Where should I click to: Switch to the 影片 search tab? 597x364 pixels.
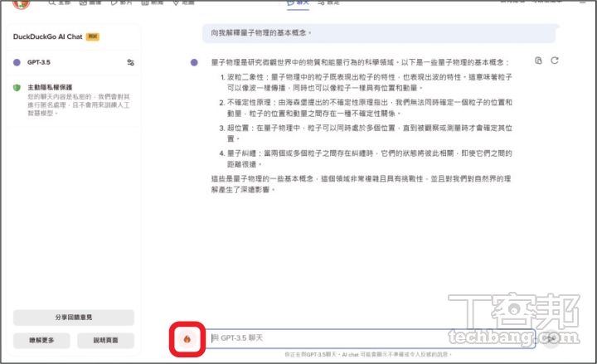[121, 2]
